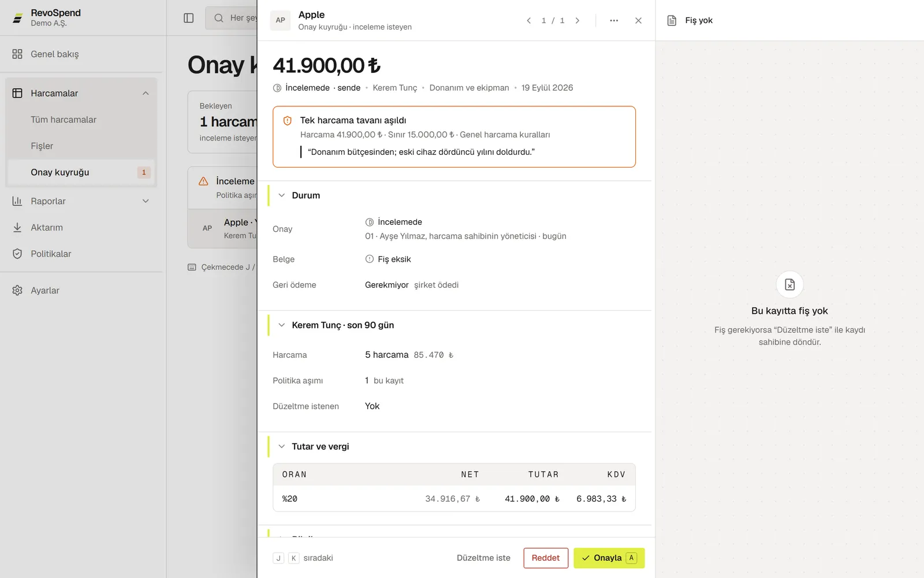Collapse the Harcamalar sidebar group
The height and width of the screenshot is (578, 924).
point(146,93)
